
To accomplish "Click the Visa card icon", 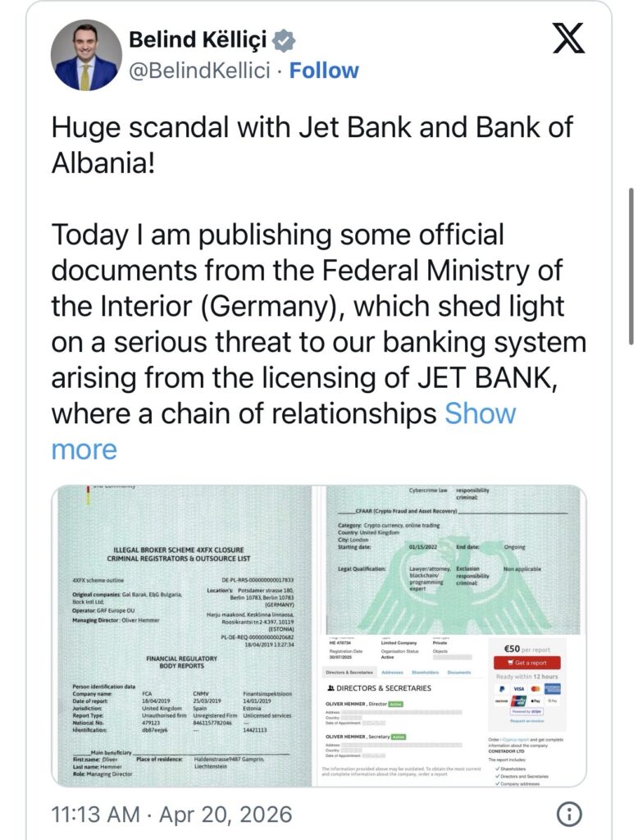I will point(517,689).
